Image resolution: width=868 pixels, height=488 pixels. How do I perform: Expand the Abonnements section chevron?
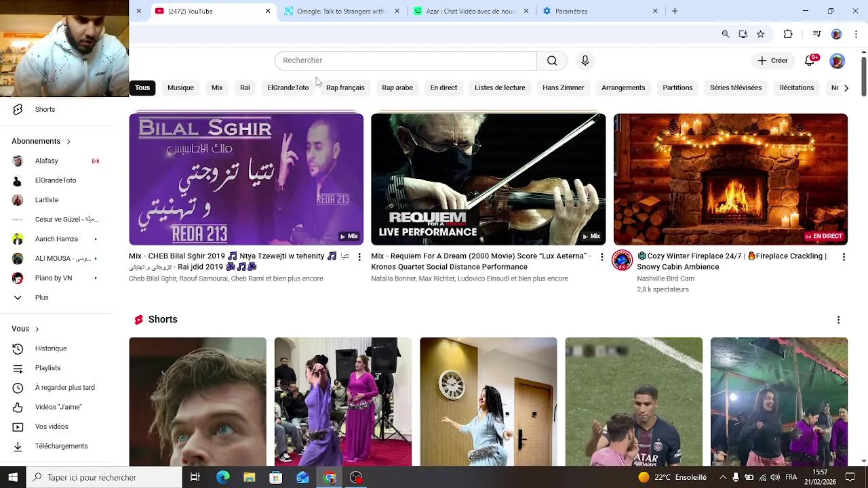pyautogui.click(x=68, y=141)
